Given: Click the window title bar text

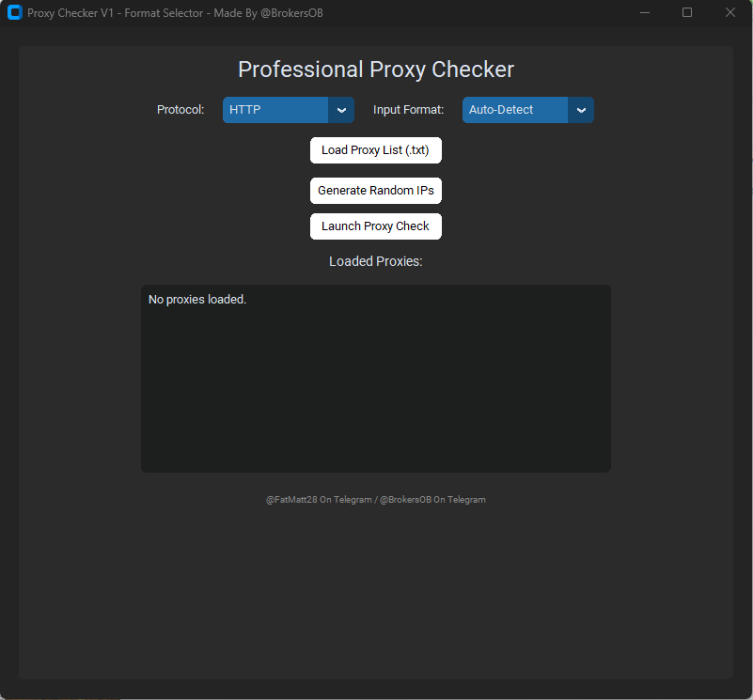Looking at the screenshot, I should point(175,13).
